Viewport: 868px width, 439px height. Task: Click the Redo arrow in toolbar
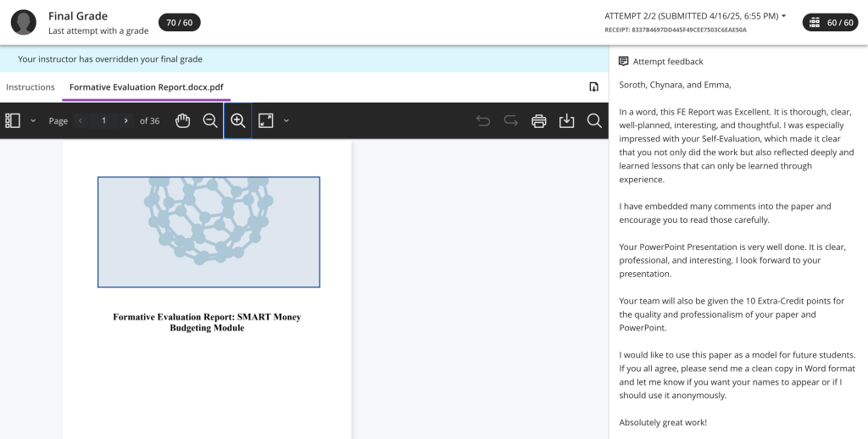511,120
